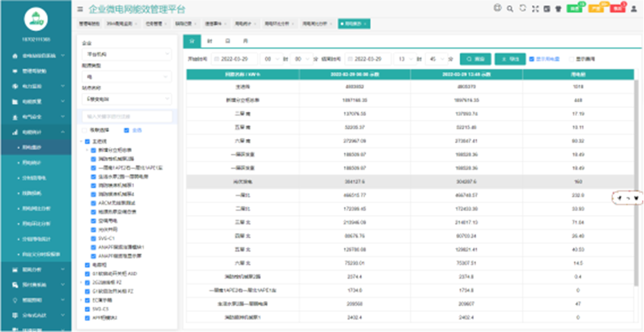Image resolution: width=644 pixels, height=332 pixels.
Task: Click the teal export button
Action: 509,59
